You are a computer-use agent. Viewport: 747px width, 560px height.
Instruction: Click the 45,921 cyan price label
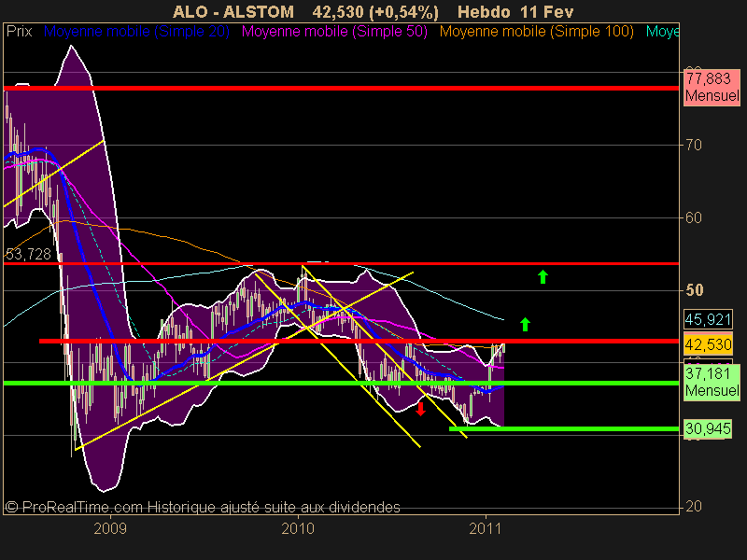pyautogui.click(x=709, y=319)
